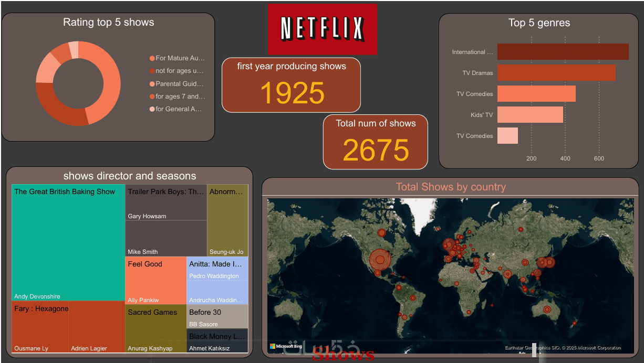644x363 pixels.
Task: Select the 'not for ages u...' legend marker
Action: pos(152,71)
